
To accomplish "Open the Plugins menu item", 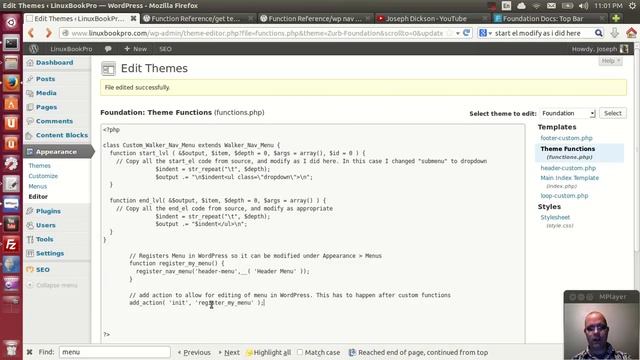I will pyautogui.click(x=48, y=211).
